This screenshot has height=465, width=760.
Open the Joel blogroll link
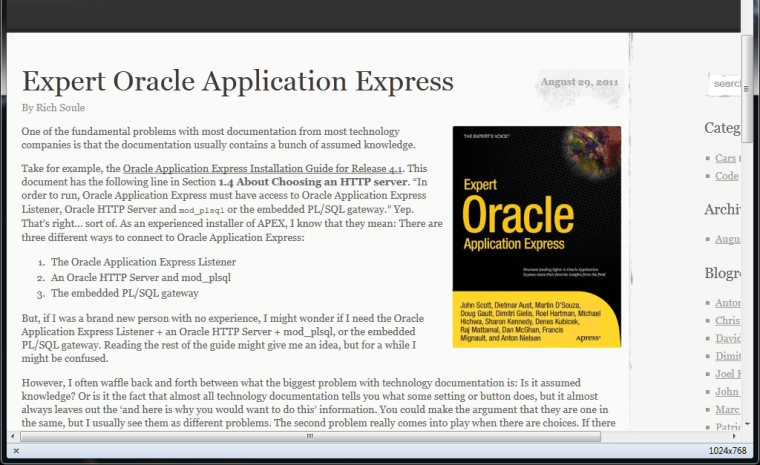pos(728,374)
